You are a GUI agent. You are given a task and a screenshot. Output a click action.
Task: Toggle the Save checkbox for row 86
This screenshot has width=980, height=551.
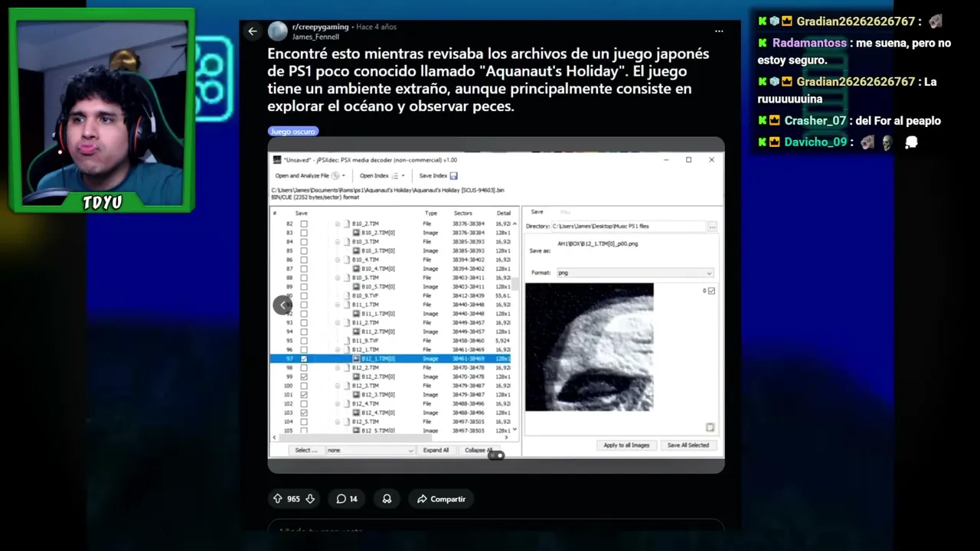coord(304,260)
